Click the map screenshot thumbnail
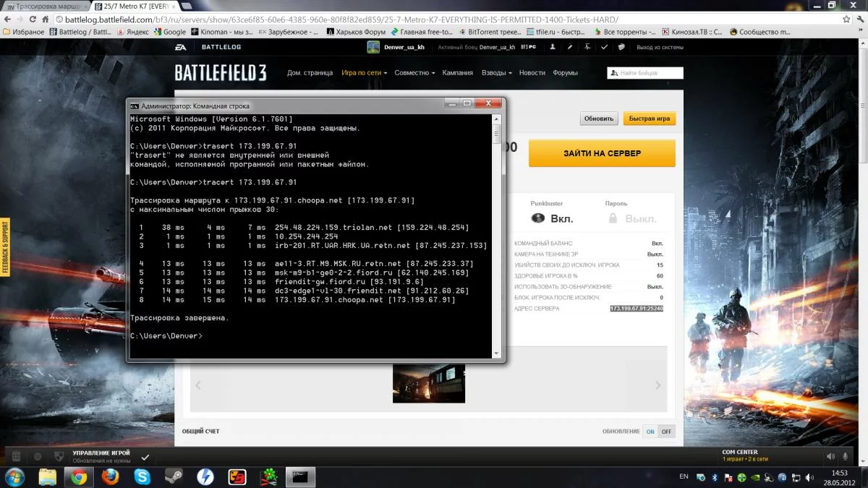The image size is (868, 488). [429, 383]
